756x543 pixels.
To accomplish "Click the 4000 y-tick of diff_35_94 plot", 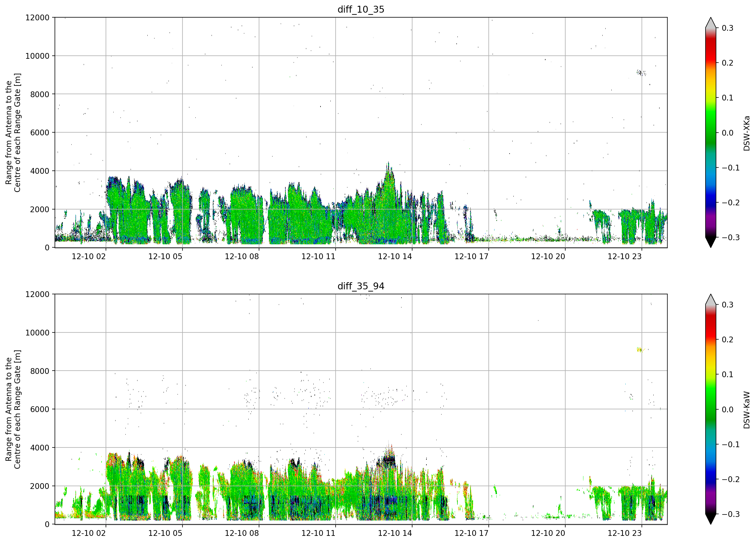I will point(40,448).
